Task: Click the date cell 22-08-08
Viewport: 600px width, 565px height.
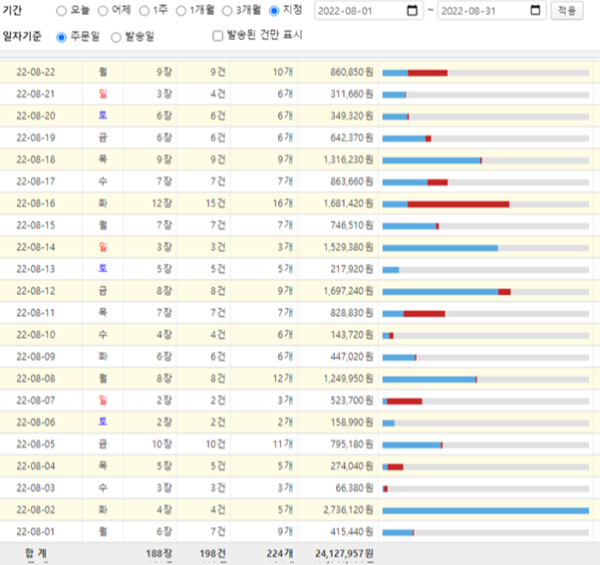Action: tap(36, 378)
